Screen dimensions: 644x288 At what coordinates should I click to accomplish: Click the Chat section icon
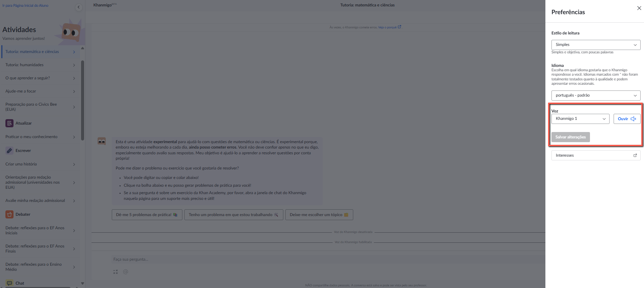[x=9, y=283]
